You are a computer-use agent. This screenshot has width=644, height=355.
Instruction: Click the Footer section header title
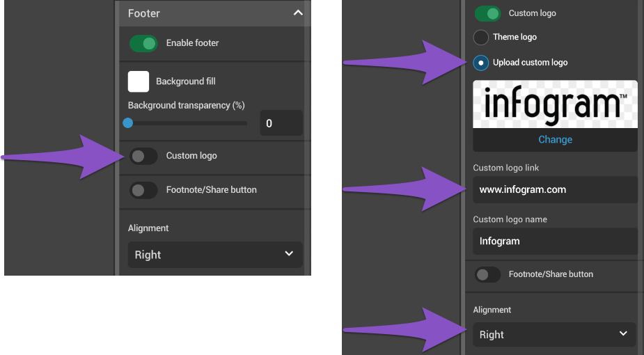[144, 13]
